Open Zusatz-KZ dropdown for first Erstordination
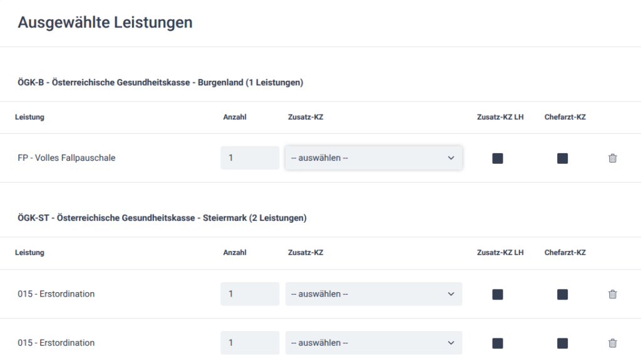The height and width of the screenshot is (364, 641). pos(373,294)
